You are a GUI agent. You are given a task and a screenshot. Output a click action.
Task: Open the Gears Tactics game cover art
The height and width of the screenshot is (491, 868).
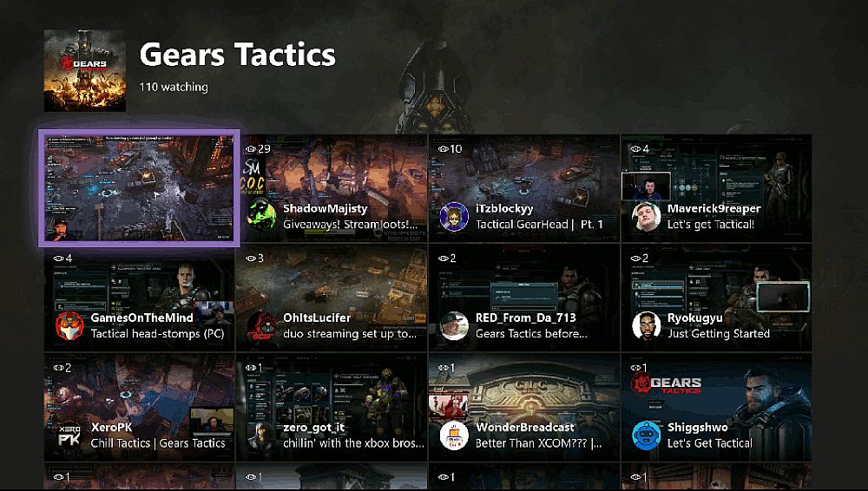[x=85, y=70]
